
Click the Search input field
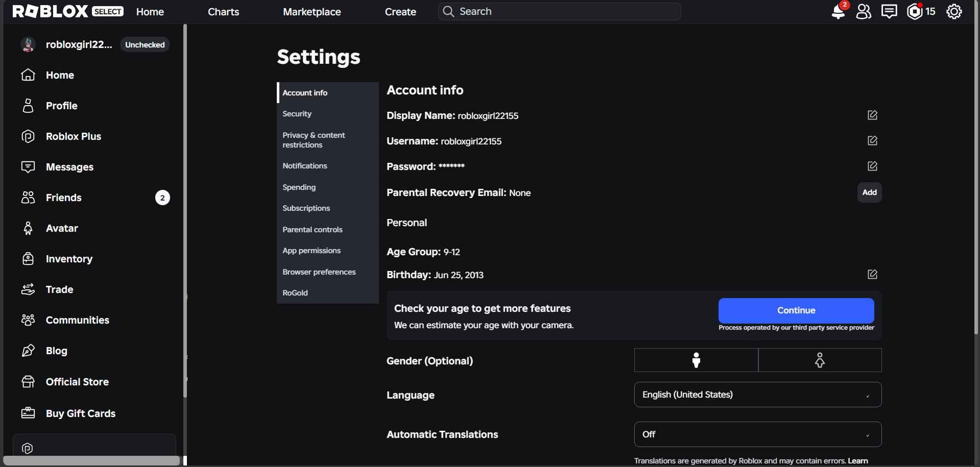560,11
